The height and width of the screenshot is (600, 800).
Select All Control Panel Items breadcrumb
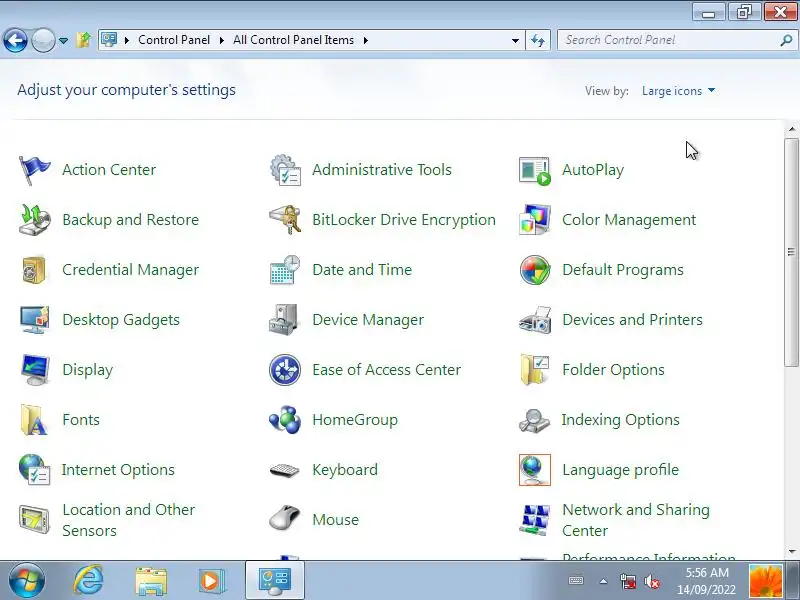293,40
